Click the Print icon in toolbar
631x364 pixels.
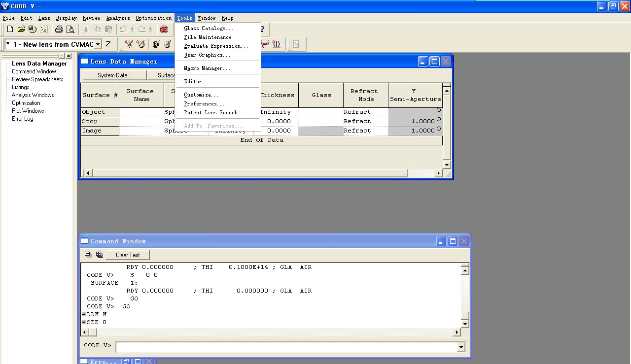tap(59, 29)
